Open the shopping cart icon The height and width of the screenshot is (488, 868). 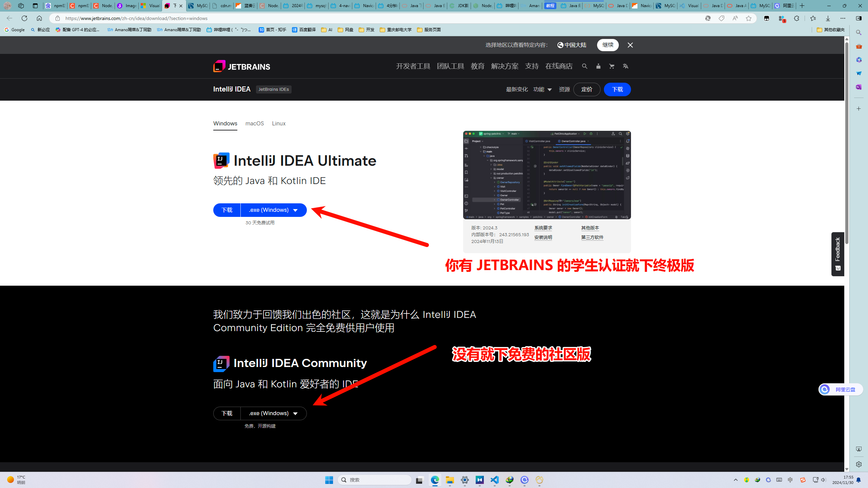612,66
